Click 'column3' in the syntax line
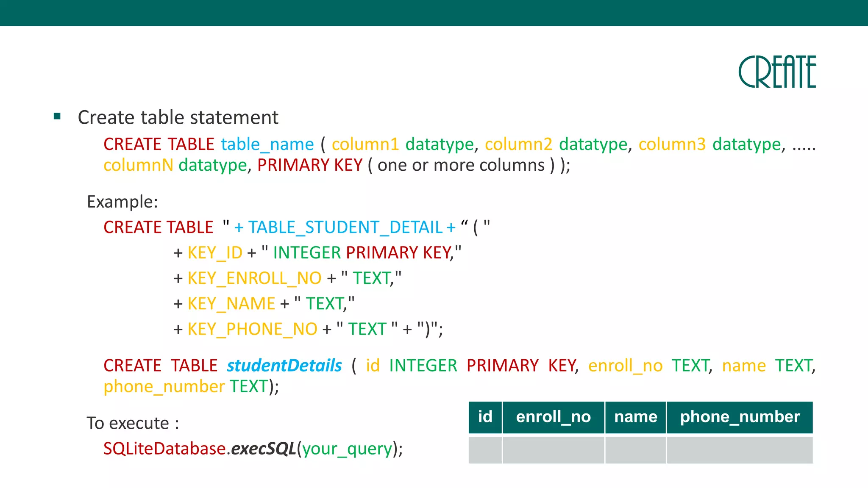The width and height of the screenshot is (868, 488). [672, 144]
